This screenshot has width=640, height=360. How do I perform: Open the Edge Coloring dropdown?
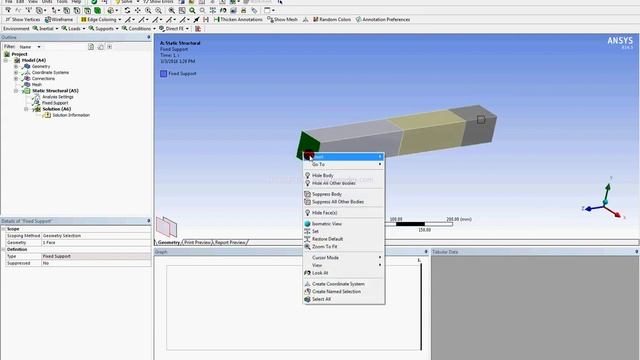(x=101, y=20)
